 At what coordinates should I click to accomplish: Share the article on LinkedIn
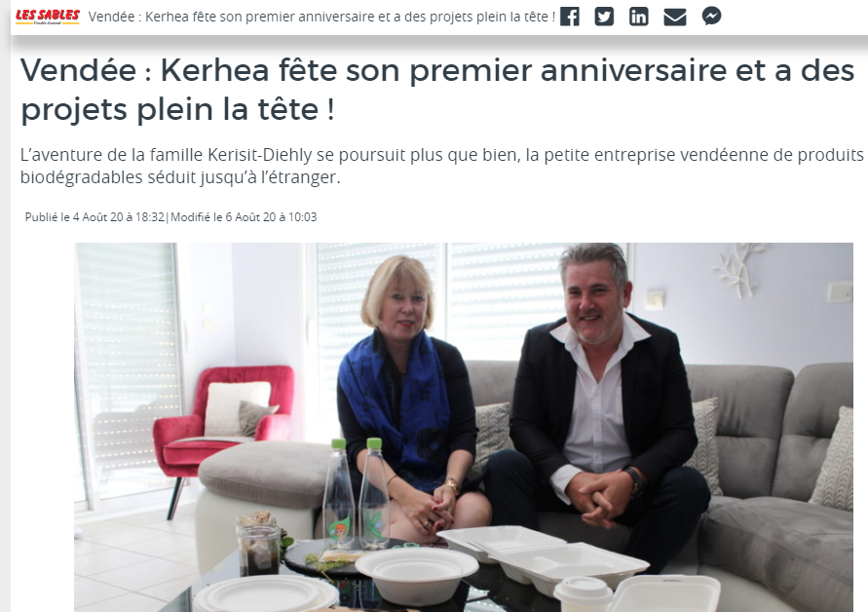click(638, 17)
